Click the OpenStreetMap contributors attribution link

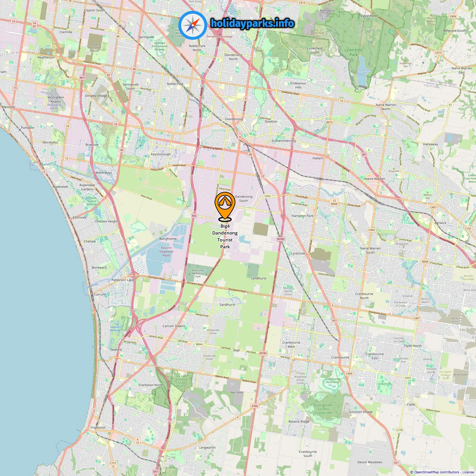point(437,472)
